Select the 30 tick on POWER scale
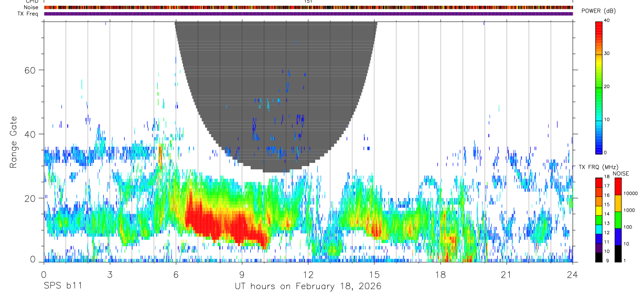The image size is (644, 297). (606, 53)
